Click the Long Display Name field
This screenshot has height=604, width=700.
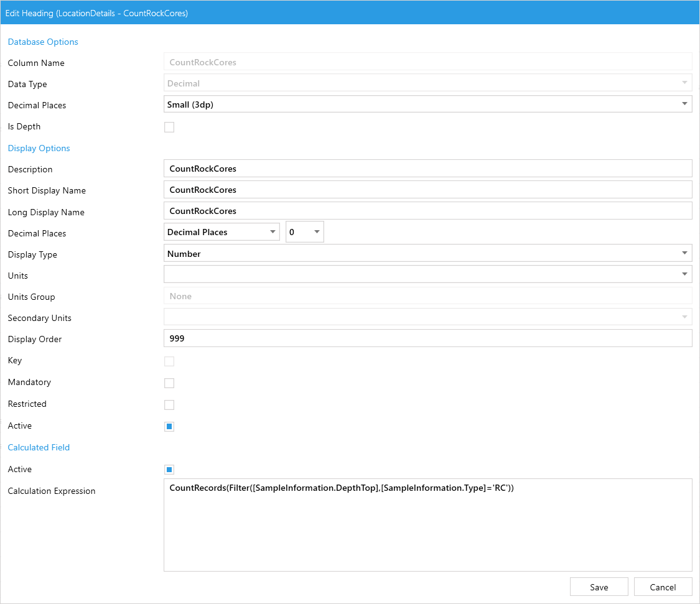tap(427, 211)
